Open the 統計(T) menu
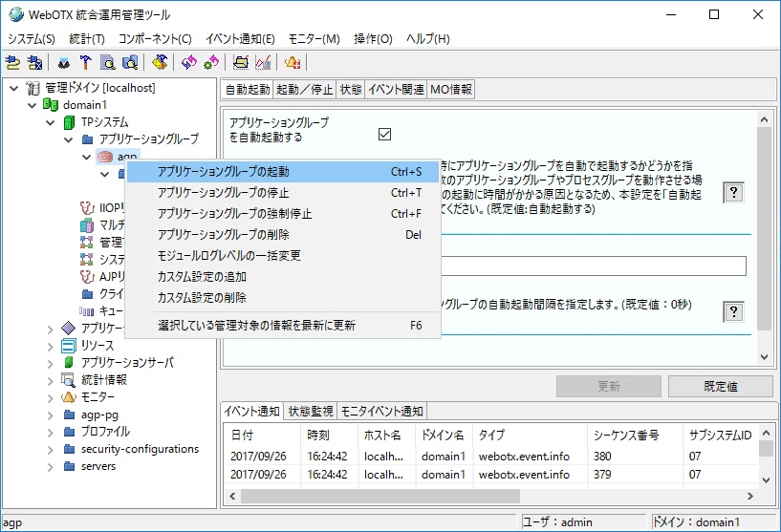 pos(87,39)
